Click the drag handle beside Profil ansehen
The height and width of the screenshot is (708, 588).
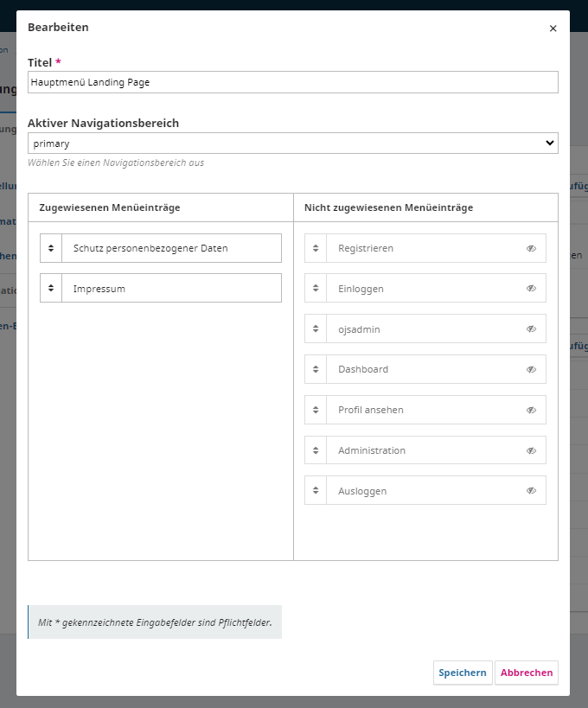(316, 410)
